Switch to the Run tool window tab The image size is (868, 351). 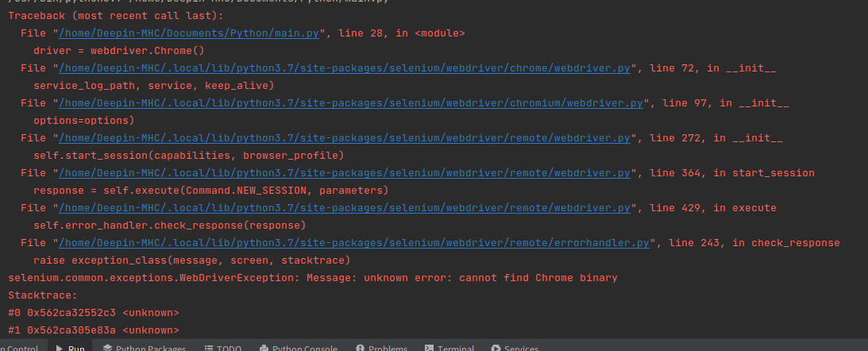[70, 347]
